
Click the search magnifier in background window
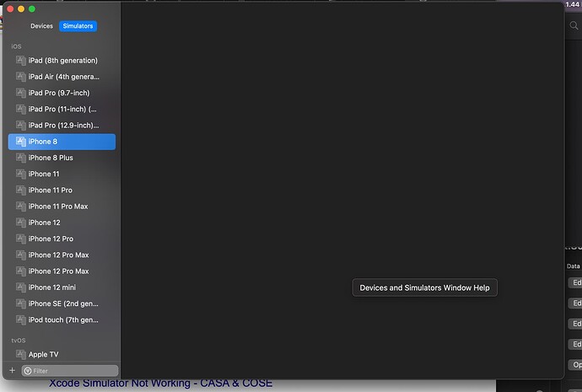(x=574, y=25)
